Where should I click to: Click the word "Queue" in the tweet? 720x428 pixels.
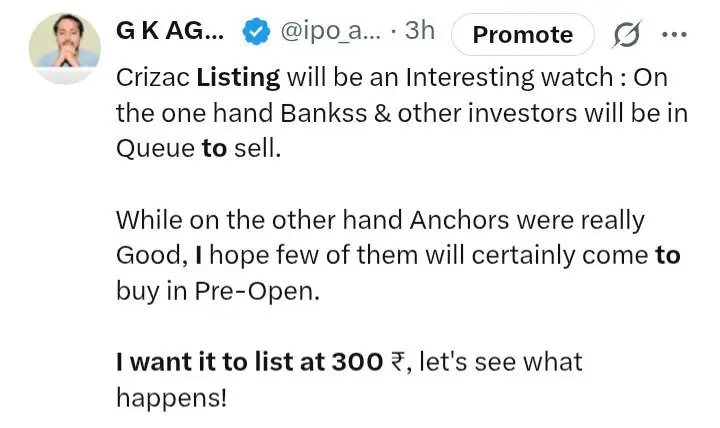(x=155, y=149)
